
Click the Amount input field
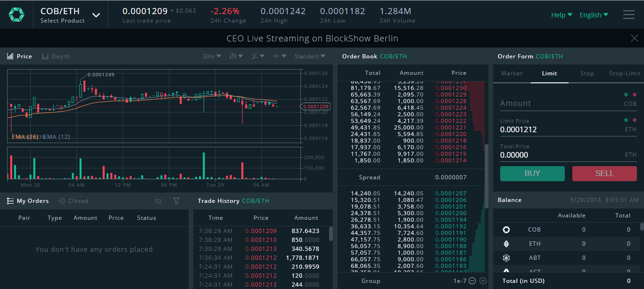point(568,103)
